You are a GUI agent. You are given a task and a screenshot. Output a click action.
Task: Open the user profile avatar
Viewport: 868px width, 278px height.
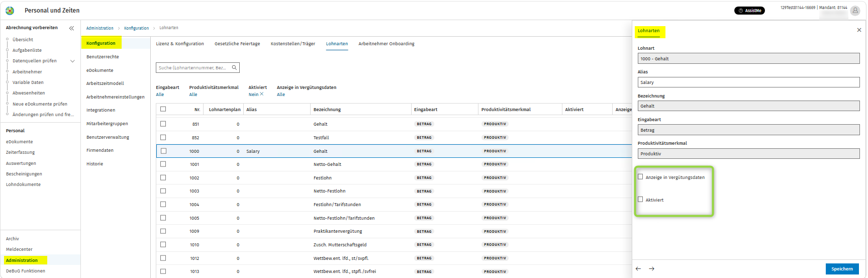click(x=855, y=11)
